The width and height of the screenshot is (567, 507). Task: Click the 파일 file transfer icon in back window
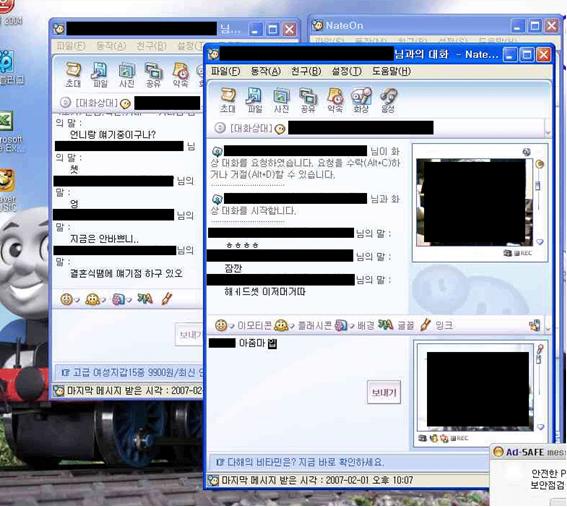100,75
